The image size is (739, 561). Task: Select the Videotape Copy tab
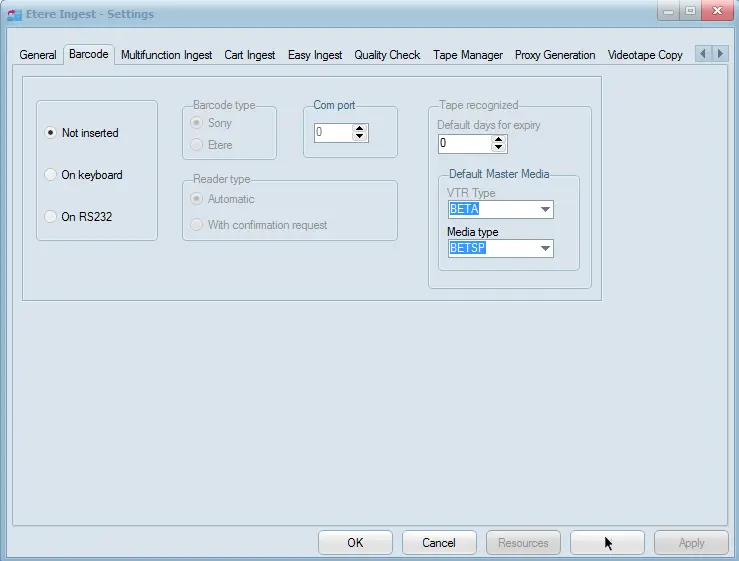point(645,55)
